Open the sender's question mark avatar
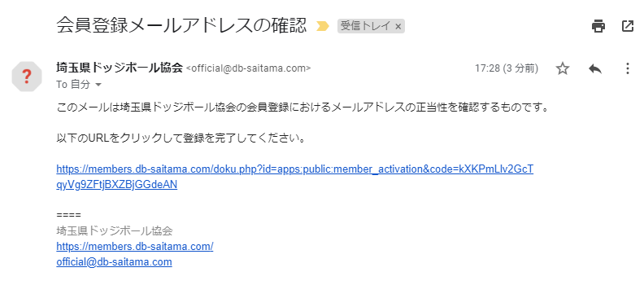644x294 pixels. (x=27, y=76)
